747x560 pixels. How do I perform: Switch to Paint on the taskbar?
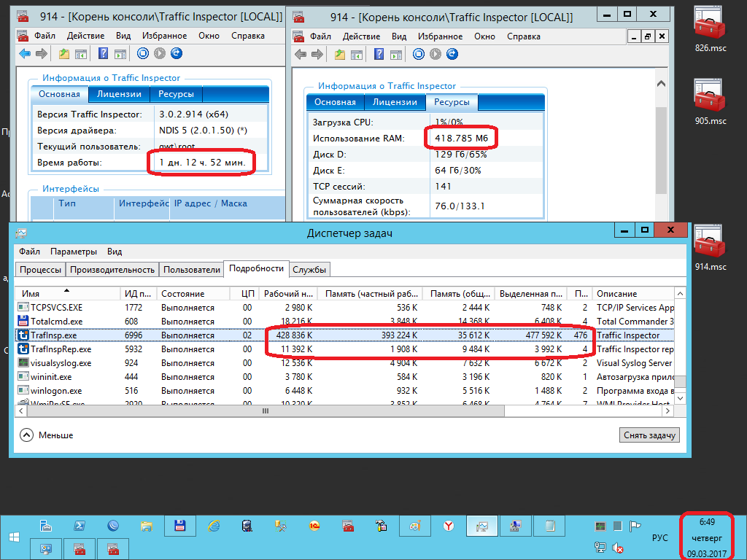tap(415, 526)
